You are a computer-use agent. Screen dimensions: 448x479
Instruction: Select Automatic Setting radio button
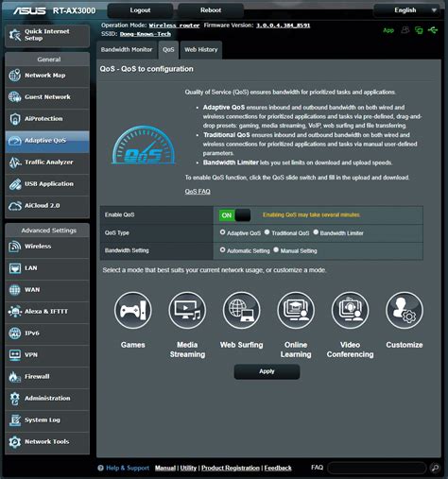(x=222, y=250)
